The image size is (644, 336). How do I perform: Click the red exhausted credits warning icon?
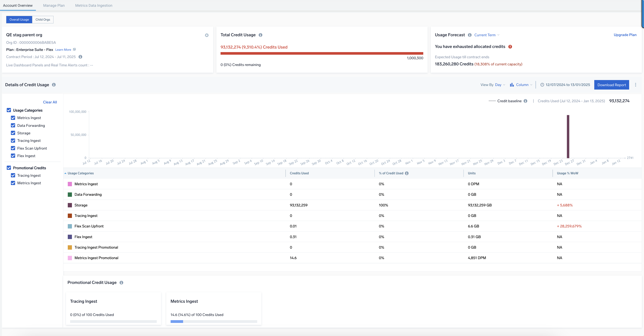pos(510,47)
